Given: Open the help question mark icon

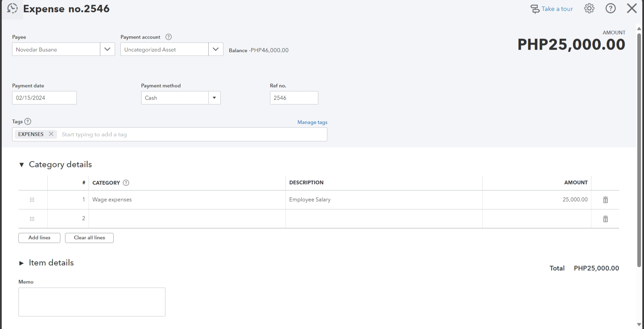Looking at the screenshot, I should click(x=610, y=8).
